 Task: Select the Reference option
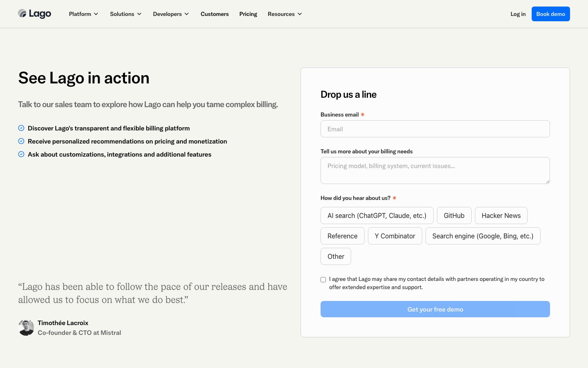coord(343,236)
